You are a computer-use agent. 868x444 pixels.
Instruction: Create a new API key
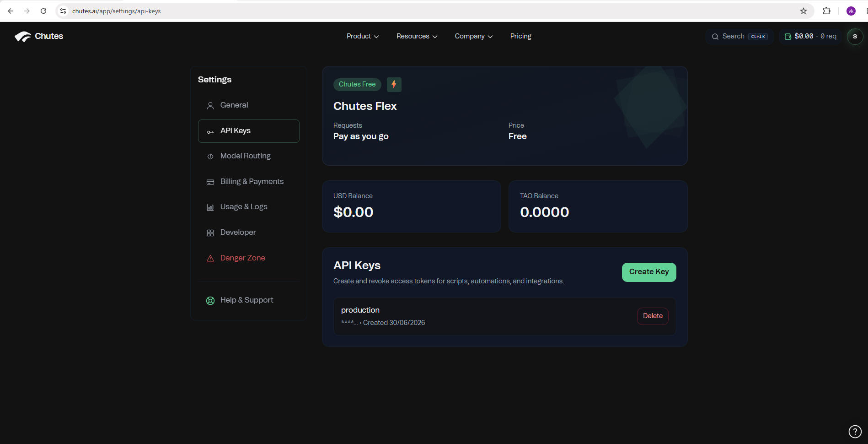coord(649,272)
